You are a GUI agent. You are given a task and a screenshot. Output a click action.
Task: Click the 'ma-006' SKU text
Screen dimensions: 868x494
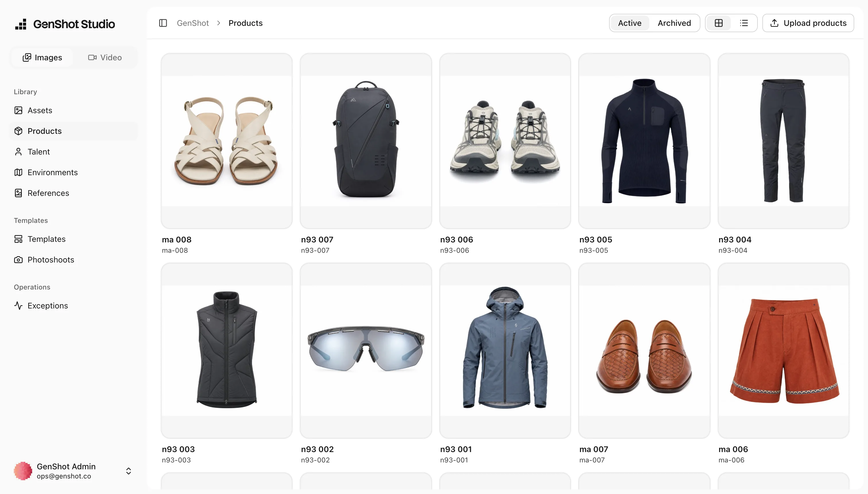[731, 460]
